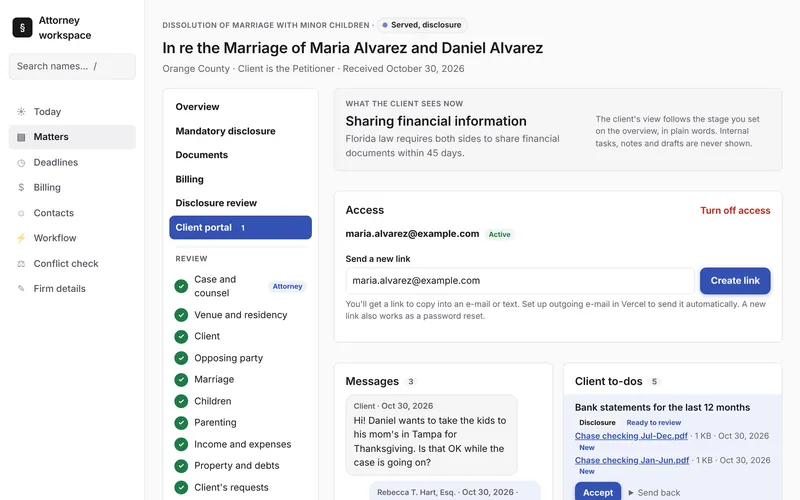The image size is (800, 500).
Task: Open the Property and debts review item
Action: pyautogui.click(x=240, y=466)
